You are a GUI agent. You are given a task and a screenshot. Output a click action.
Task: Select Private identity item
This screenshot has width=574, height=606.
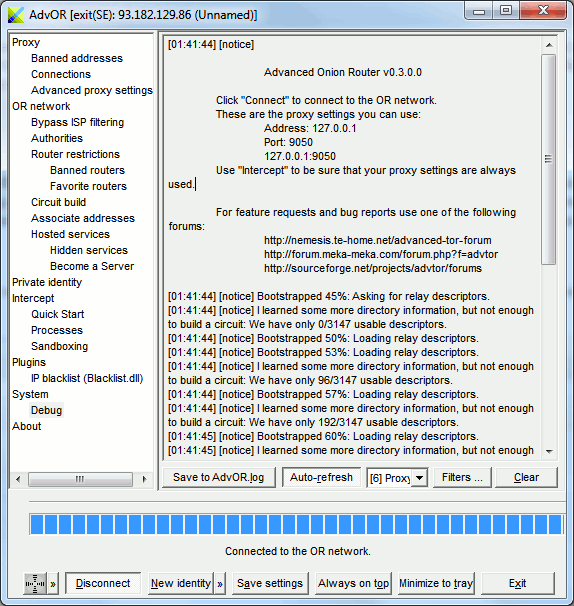pyautogui.click(x=47, y=283)
